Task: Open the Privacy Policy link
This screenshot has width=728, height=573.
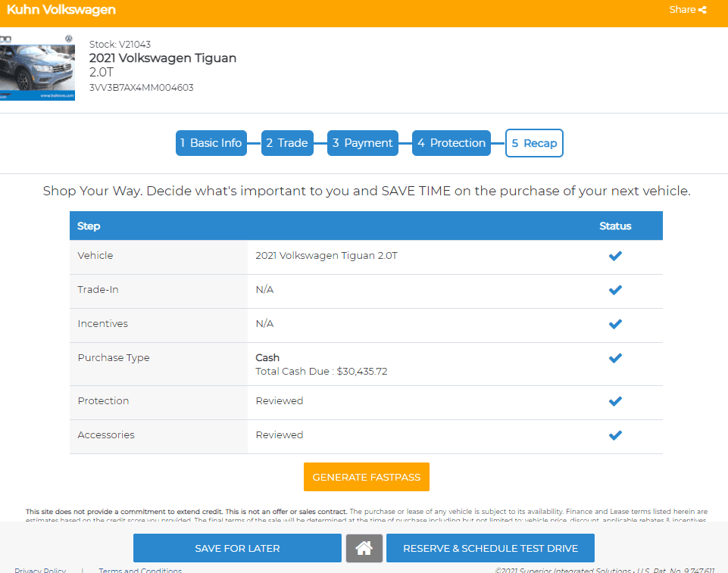Action: point(40,570)
